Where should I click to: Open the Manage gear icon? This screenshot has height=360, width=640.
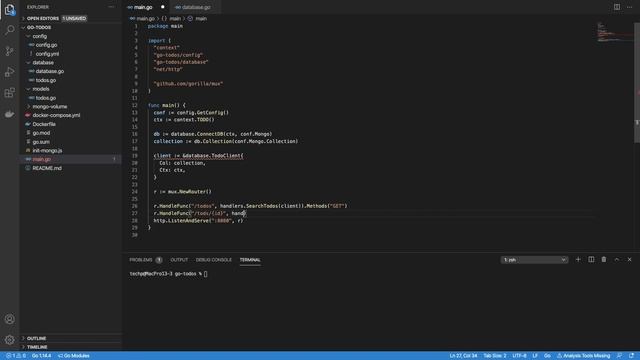10,340
